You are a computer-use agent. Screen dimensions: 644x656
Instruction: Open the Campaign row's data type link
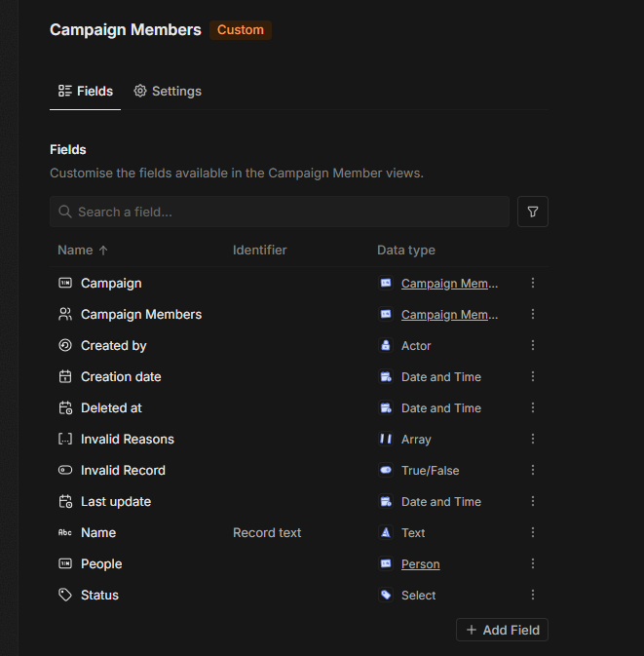[449, 284]
